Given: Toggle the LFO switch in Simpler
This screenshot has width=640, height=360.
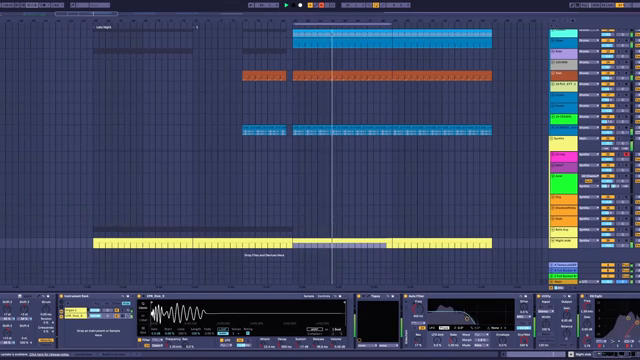Looking at the screenshot, I should [222, 340].
